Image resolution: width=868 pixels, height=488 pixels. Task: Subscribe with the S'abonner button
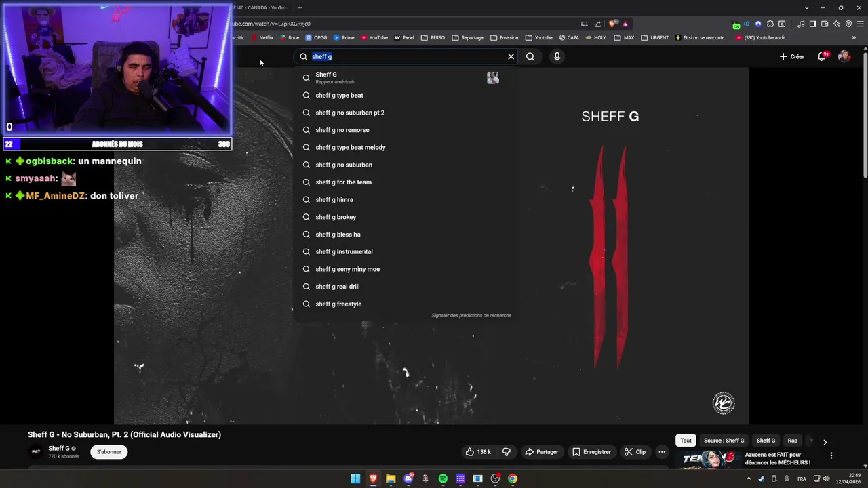[x=108, y=452]
